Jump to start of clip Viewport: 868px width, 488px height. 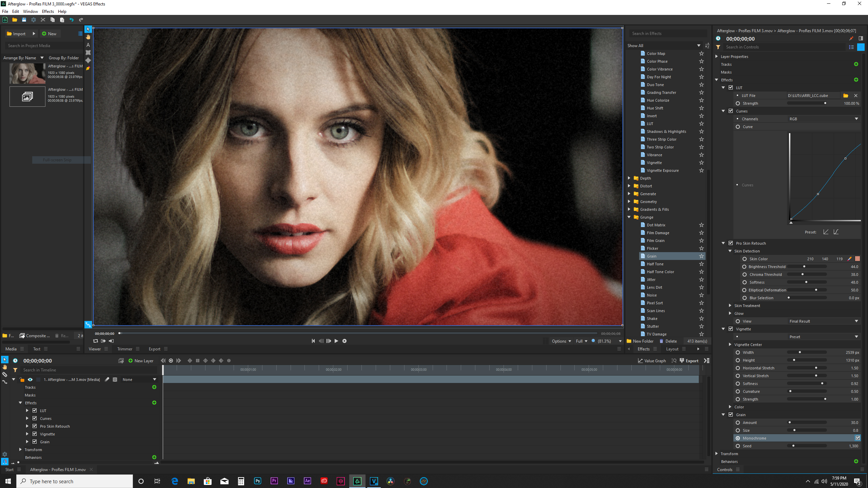[x=313, y=341]
